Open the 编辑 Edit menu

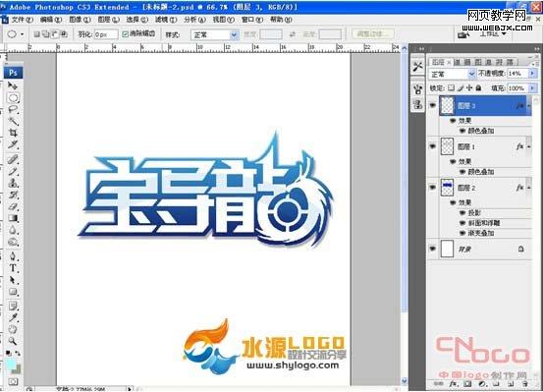pos(51,20)
